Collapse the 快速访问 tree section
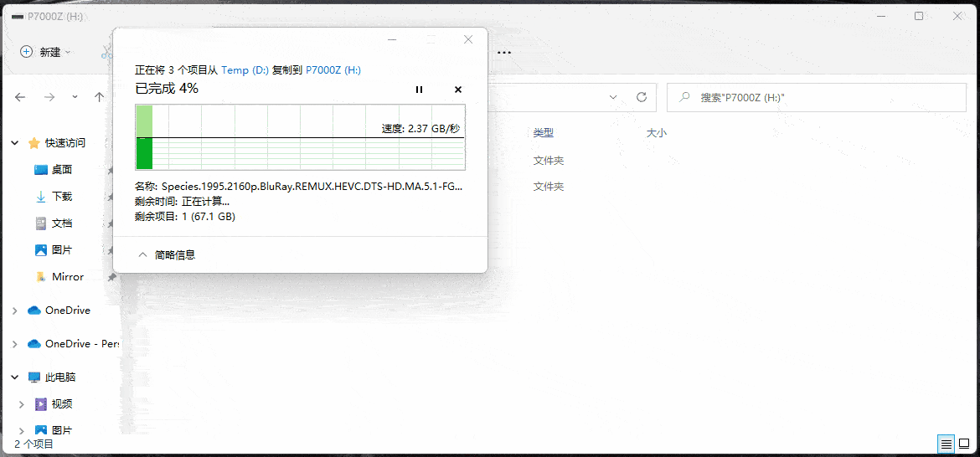This screenshot has height=457, width=980. point(15,143)
